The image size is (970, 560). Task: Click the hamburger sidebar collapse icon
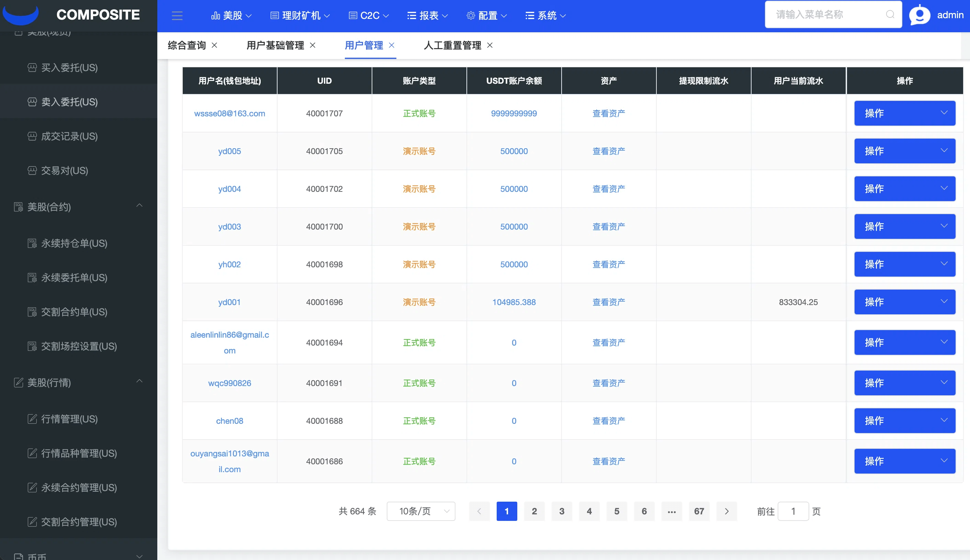point(177,16)
